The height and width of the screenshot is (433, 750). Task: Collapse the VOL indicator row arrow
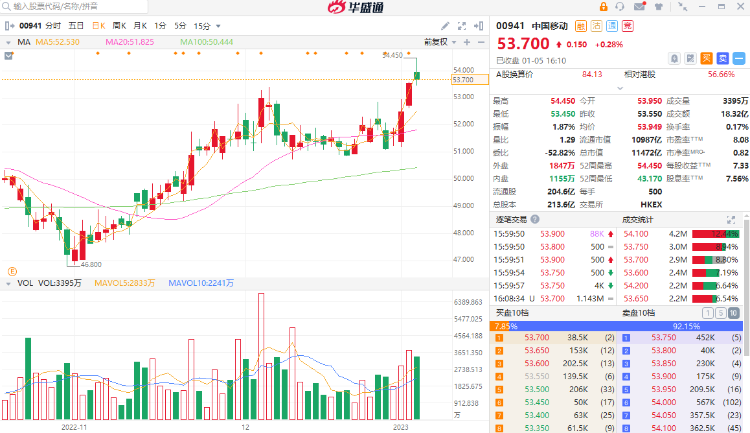(8, 284)
